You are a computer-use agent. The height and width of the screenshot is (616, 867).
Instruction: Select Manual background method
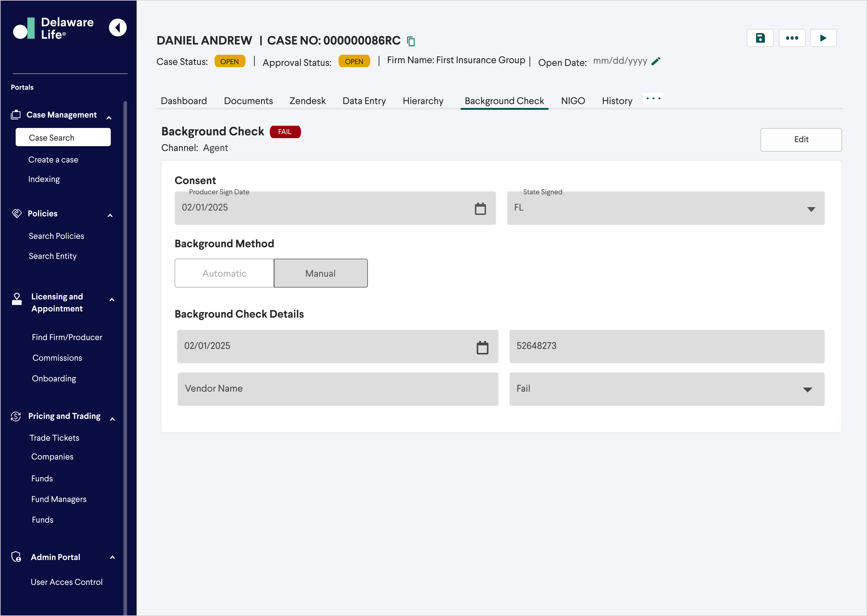click(x=320, y=273)
